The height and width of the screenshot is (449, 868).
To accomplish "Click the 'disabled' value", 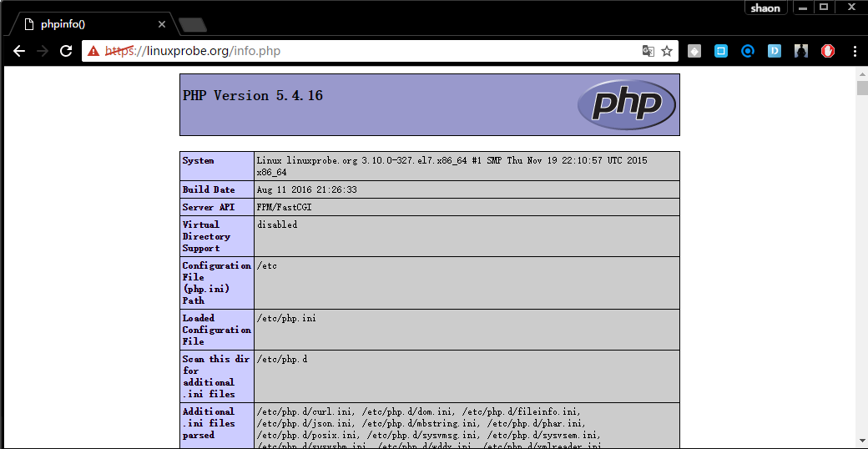I will point(277,224).
